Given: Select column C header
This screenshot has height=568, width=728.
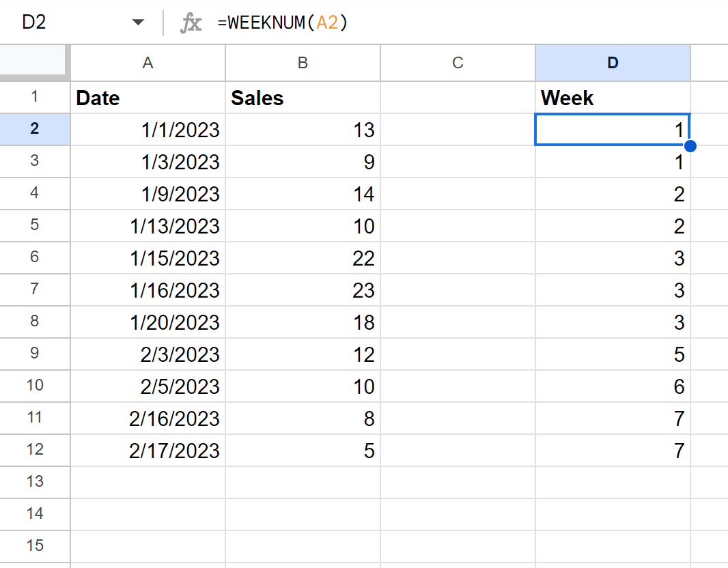Looking at the screenshot, I should [x=458, y=63].
